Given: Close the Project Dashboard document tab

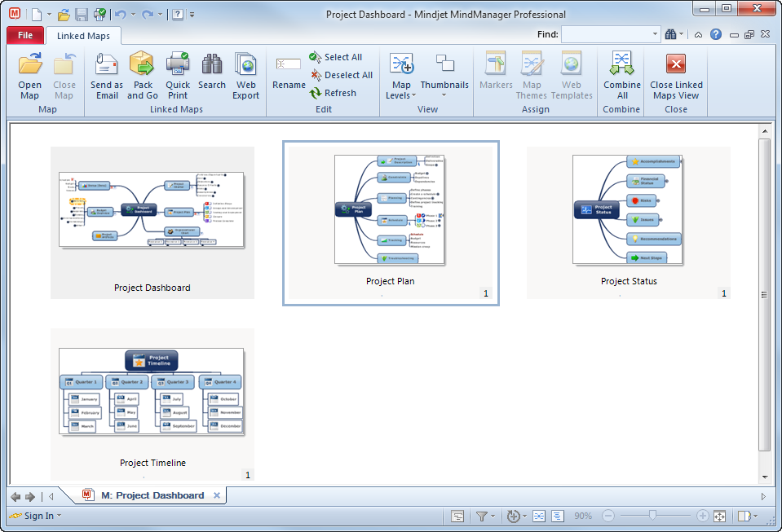Looking at the screenshot, I should point(217,495).
